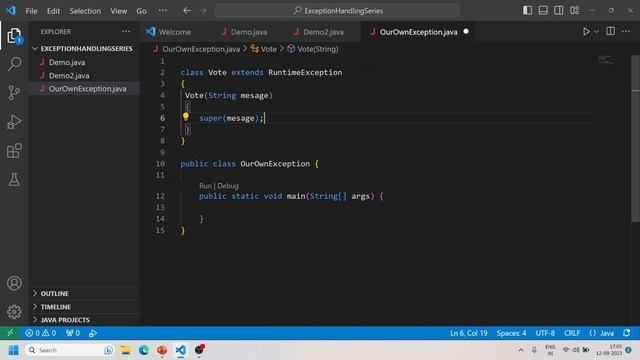Navigate forward with the arrow
The height and width of the screenshot is (360, 640).
pos(203,11)
